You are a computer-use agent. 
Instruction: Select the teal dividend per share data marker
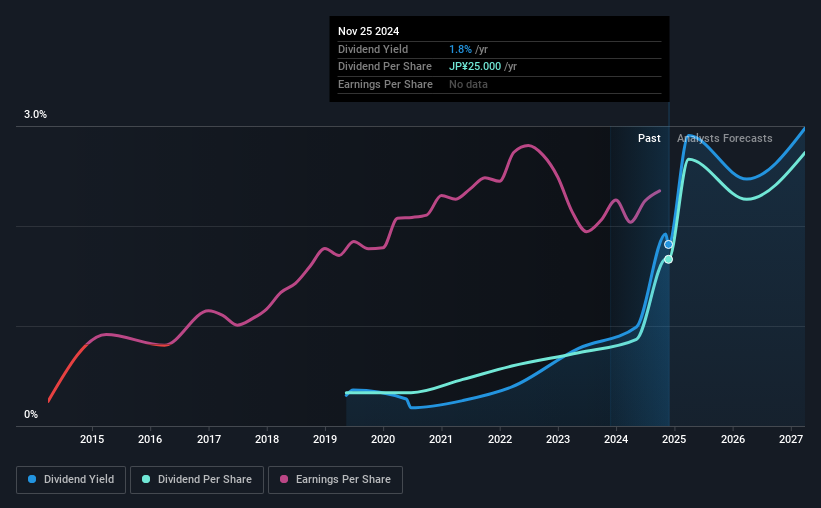pos(668,259)
